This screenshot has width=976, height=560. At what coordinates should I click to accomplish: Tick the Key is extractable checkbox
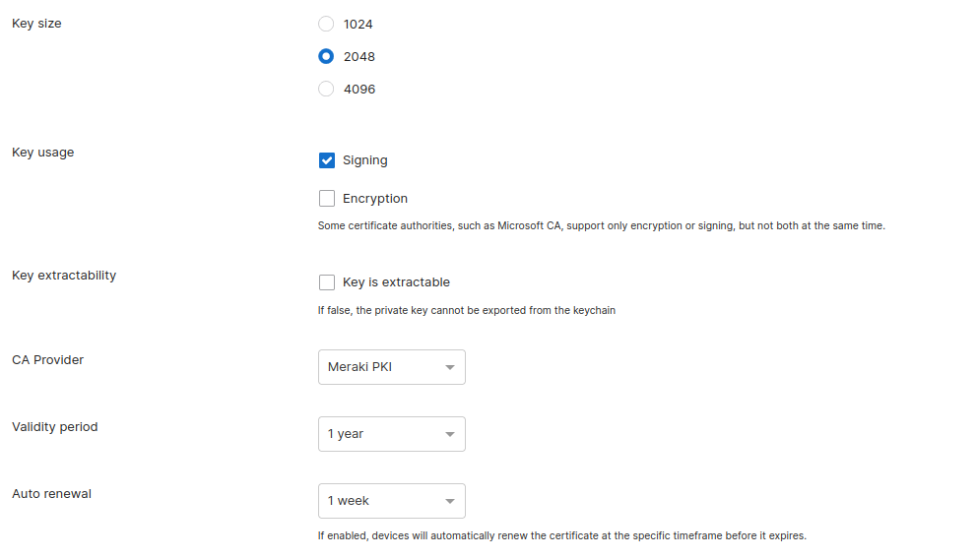tap(327, 282)
